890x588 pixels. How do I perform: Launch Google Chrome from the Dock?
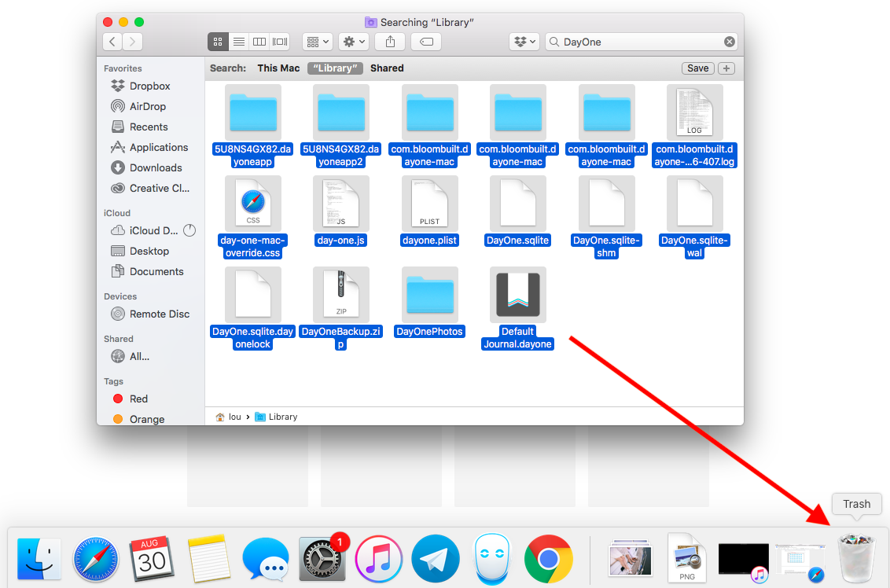tap(548, 560)
